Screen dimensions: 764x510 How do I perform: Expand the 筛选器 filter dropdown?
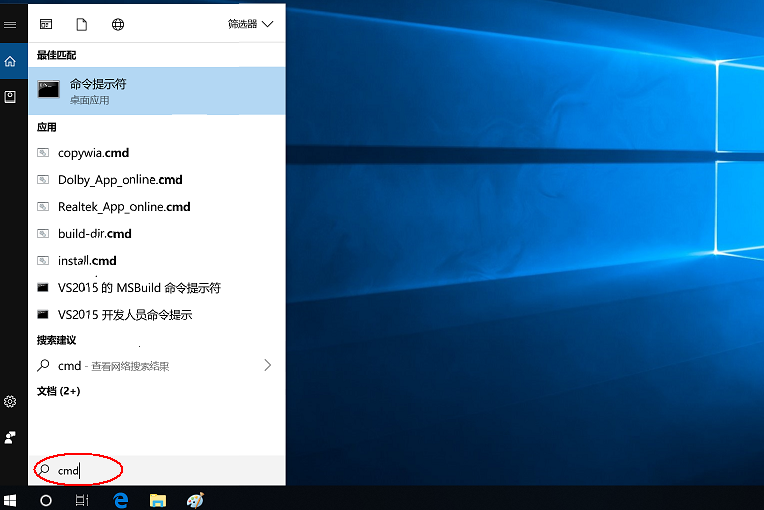click(250, 24)
